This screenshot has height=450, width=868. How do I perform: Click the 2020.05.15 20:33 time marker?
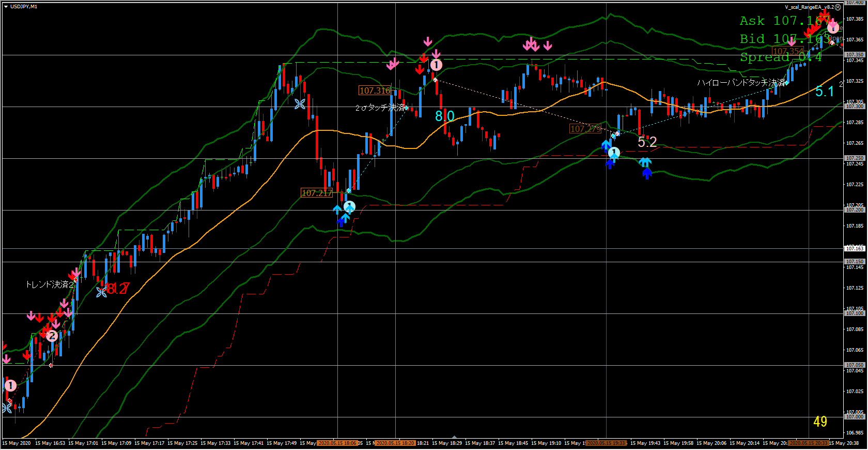(x=809, y=443)
